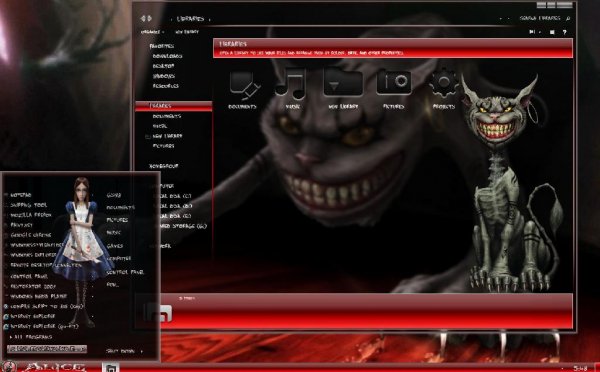Viewport: 600px width, 372px height.
Task: Click the Shut Down button
Action: pyautogui.click(x=120, y=351)
